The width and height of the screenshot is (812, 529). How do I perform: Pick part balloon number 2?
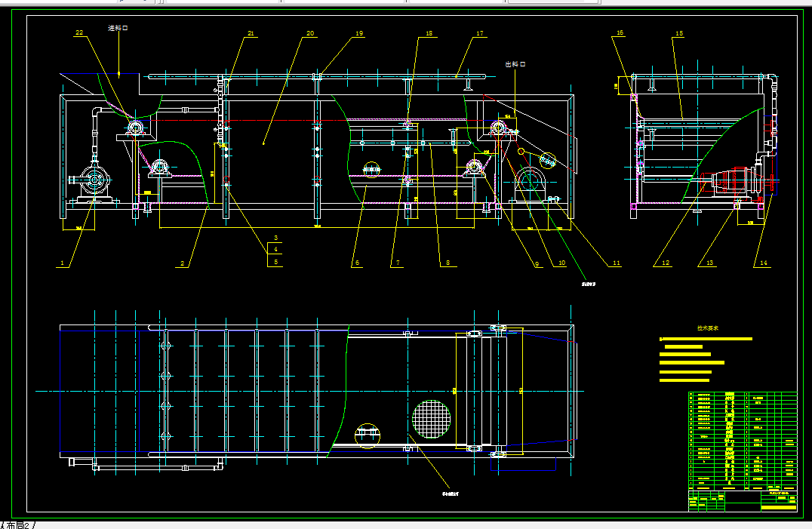point(183,263)
